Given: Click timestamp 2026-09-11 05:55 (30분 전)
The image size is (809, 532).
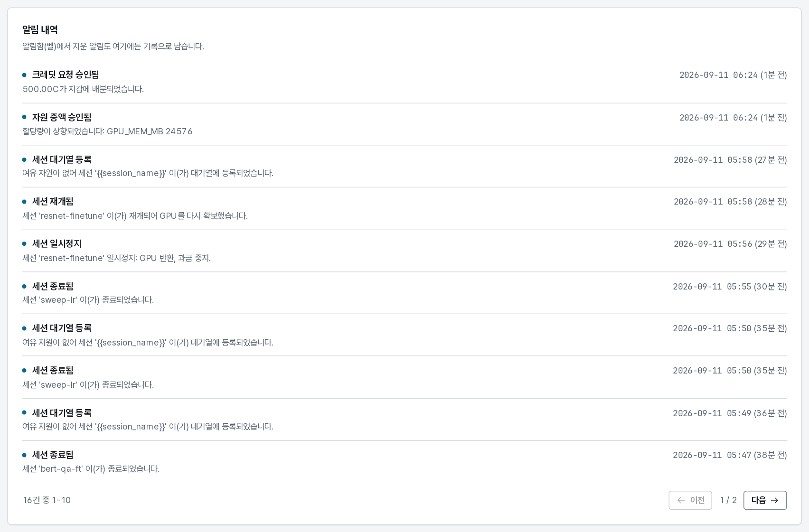Looking at the screenshot, I should (730, 287).
